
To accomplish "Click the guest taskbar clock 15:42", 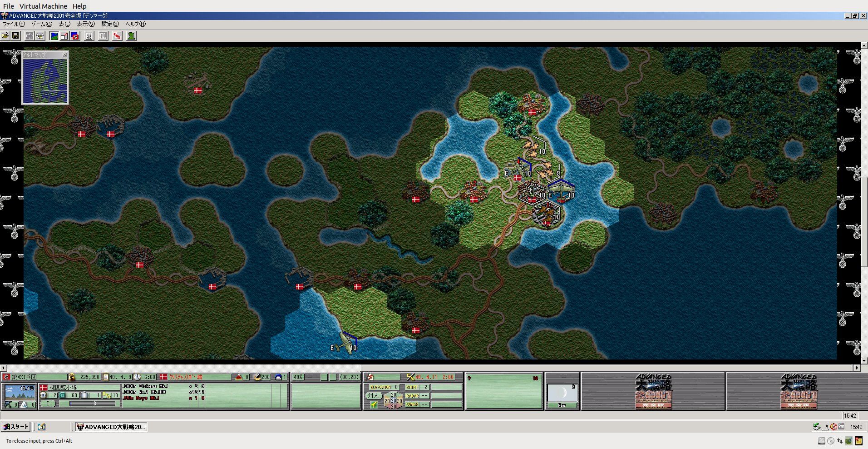I will (856, 427).
